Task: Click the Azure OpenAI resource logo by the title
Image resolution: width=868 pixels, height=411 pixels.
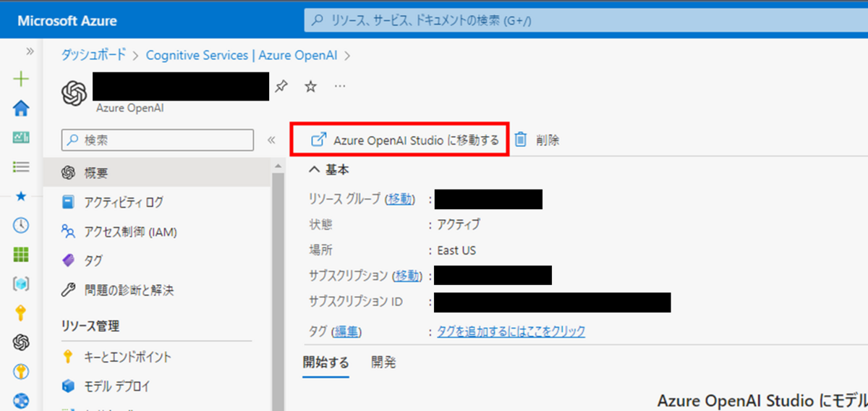Action: click(x=74, y=92)
